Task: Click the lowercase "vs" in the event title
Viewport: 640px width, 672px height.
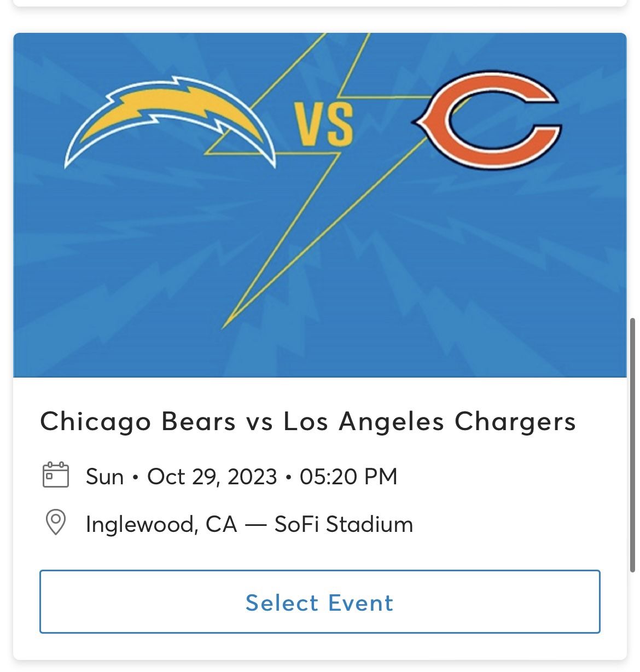Action: 259,422
